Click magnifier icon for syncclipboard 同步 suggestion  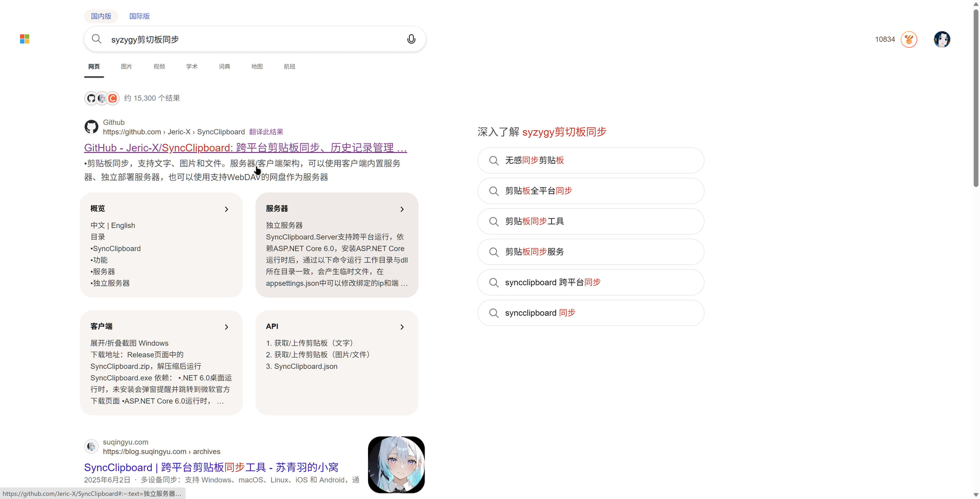[494, 313]
